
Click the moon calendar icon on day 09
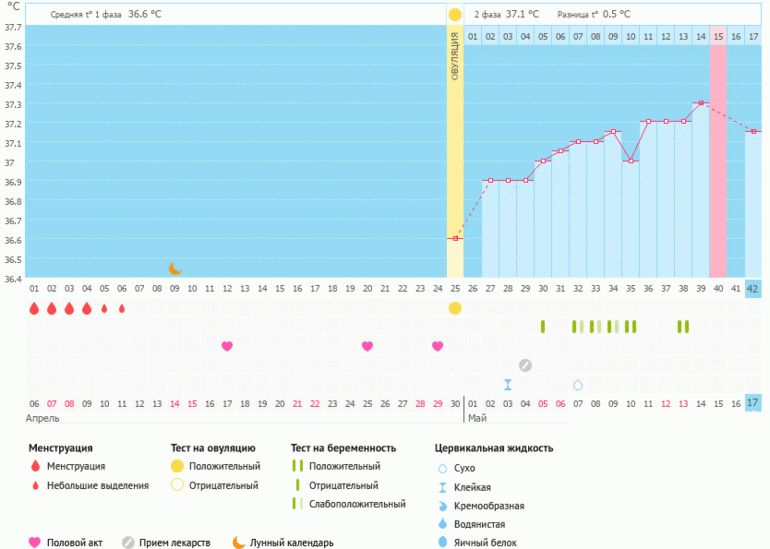(x=175, y=268)
